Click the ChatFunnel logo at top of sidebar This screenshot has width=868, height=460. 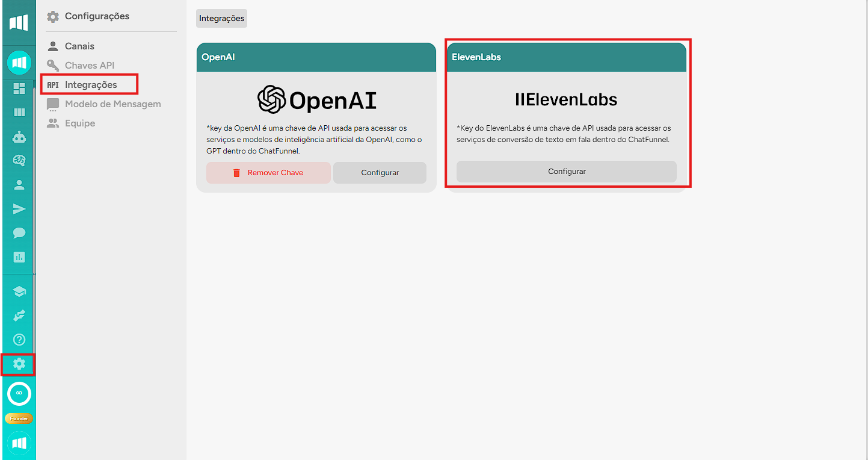point(19,23)
